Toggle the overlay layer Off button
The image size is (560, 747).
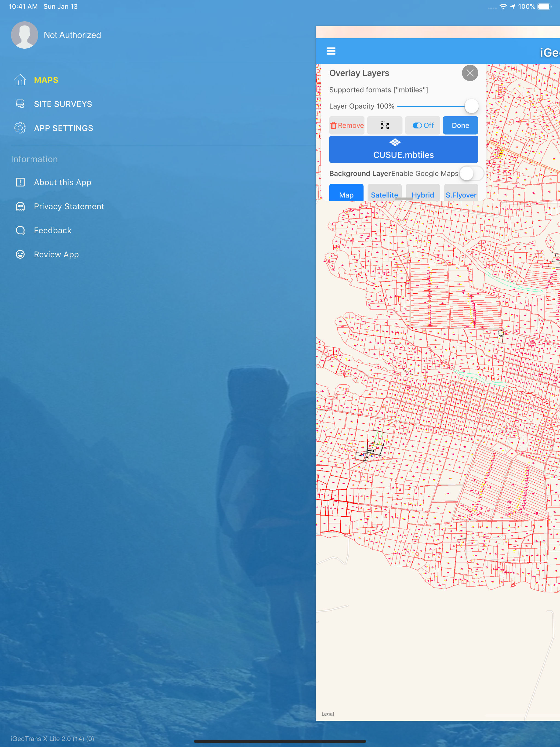[422, 125]
